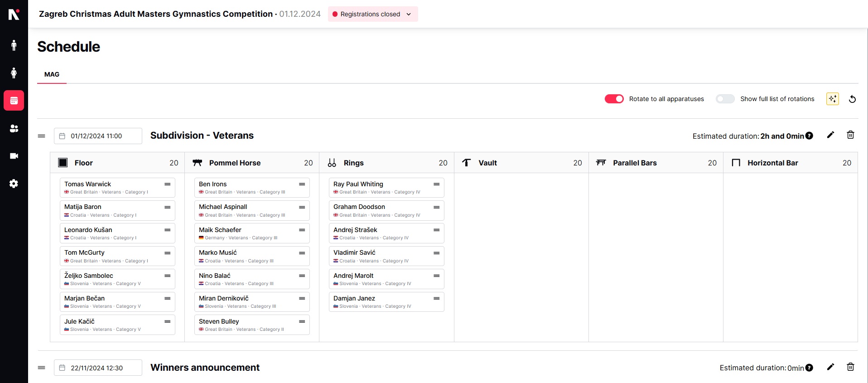Screen dimensions: 868x383
Task: Open the judges group sidebar icon
Action: (14, 129)
